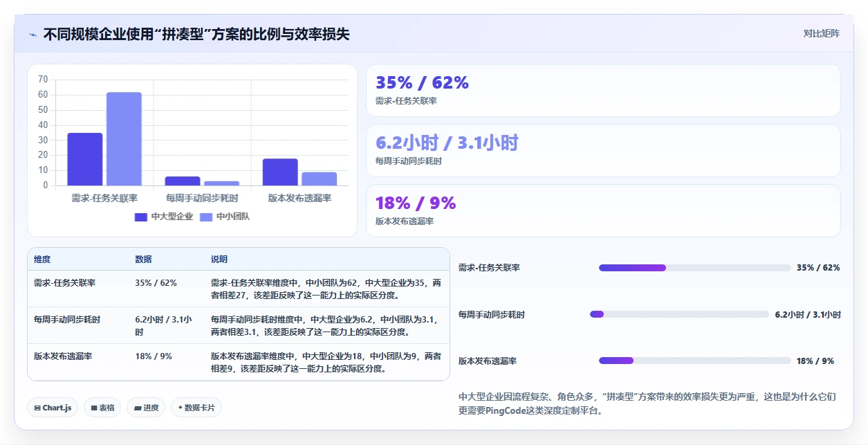Toggle the 中小团队 legend swatch
Screen dimensions: 868x445
point(206,217)
